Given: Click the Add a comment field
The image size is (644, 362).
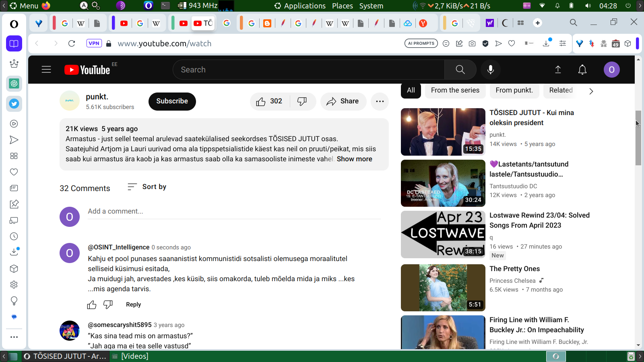Looking at the screenshot, I should coord(234,212).
